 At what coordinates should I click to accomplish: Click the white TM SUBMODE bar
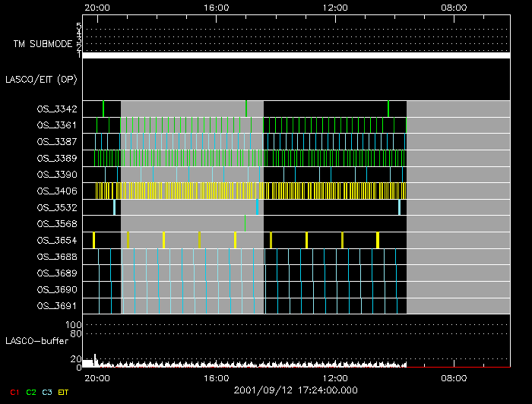[296, 55]
